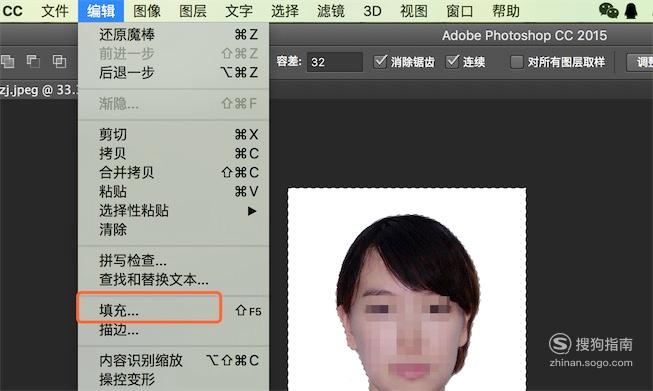Choose 粘贴 from the Edit menu
The width and height of the screenshot is (653, 391).
(x=173, y=192)
